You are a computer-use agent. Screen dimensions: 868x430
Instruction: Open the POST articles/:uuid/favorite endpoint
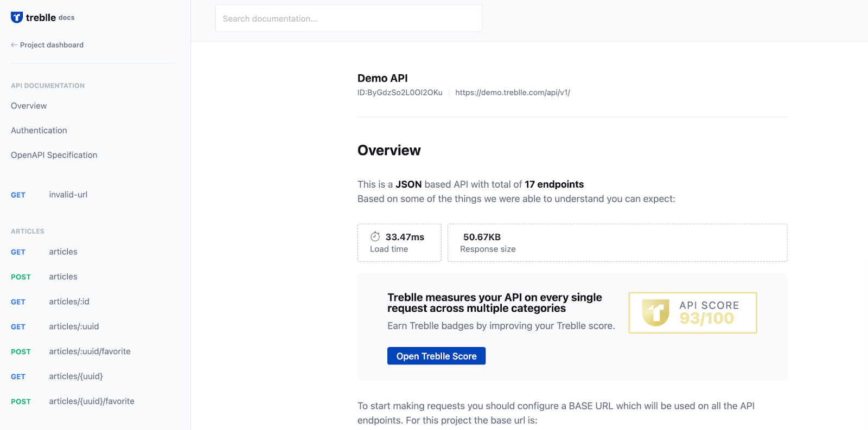pos(71,351)
